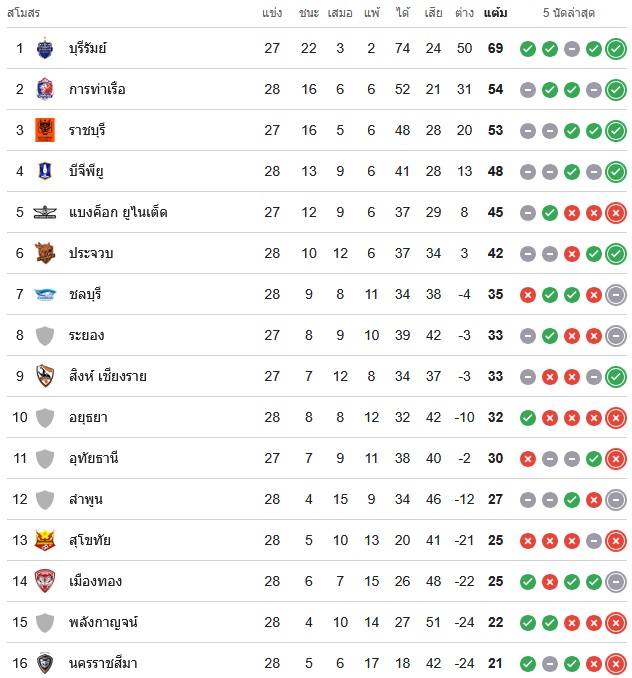Click the สุโขทัย club badge
The height and width of the screenshot is (678, 632).
(45, 540)
